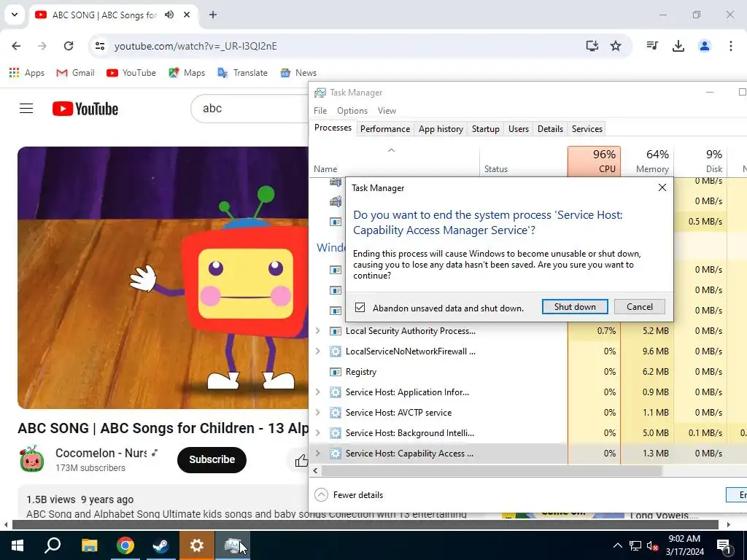Open Windows taskbar search
This screenshot has height=560, width=747.
tap(53, 545)
